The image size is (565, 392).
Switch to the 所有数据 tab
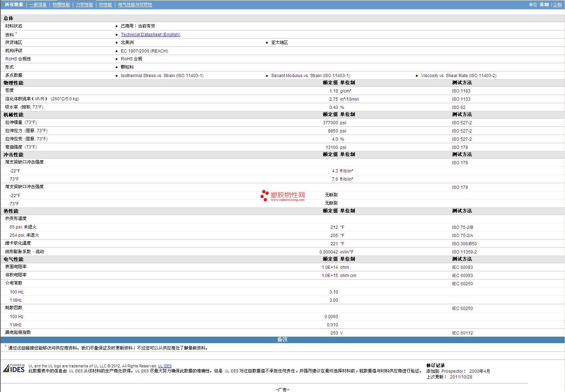pos(14,5)
